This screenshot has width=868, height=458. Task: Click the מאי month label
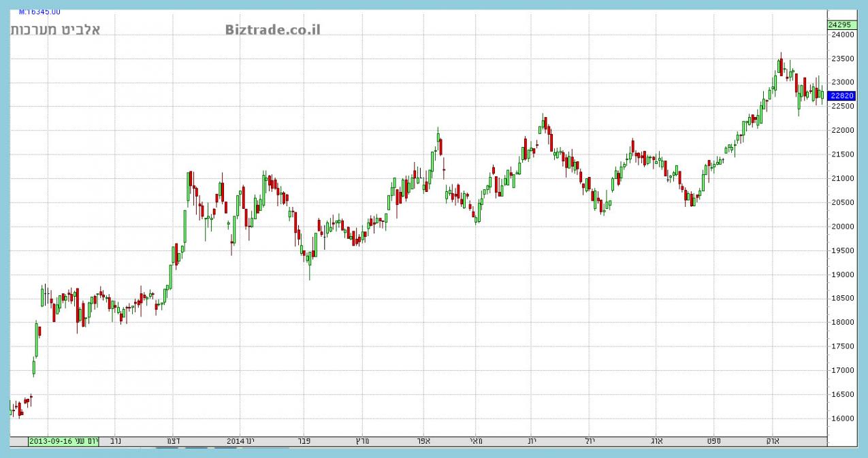click(x=476, y=441)
